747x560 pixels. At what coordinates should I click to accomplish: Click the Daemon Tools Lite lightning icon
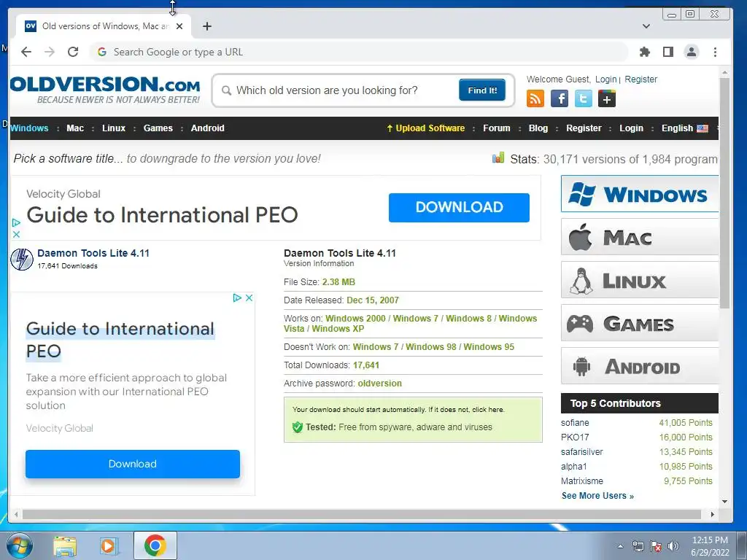pos(22,260)
